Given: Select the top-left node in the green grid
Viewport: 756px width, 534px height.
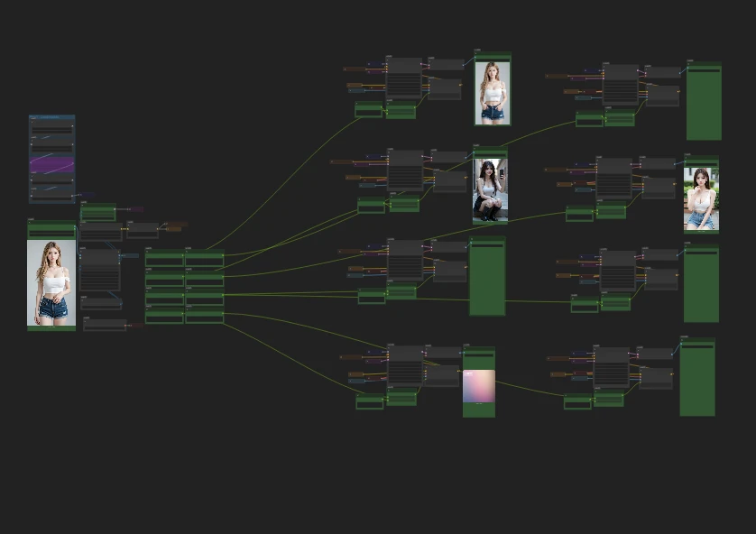Looking at the screenshot, I should pyautogui.click(x=164, y=258).
